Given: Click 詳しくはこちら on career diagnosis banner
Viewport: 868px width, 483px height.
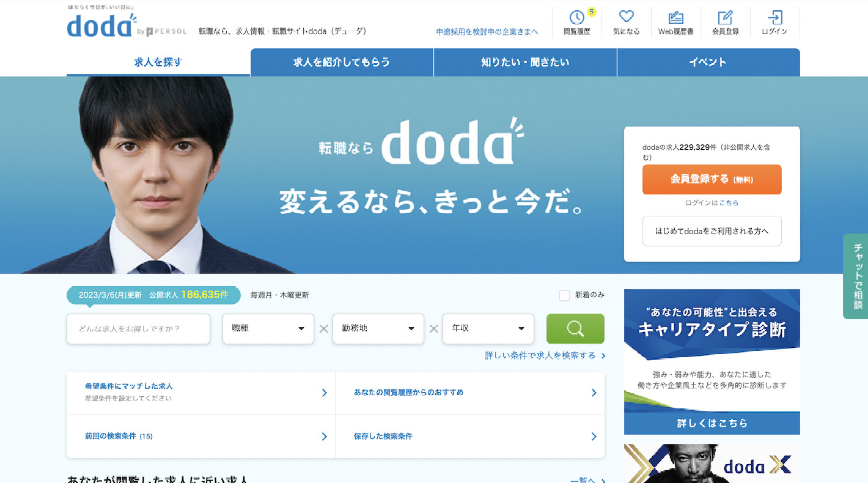Looking at the screenshot, I should pos(712,423).
